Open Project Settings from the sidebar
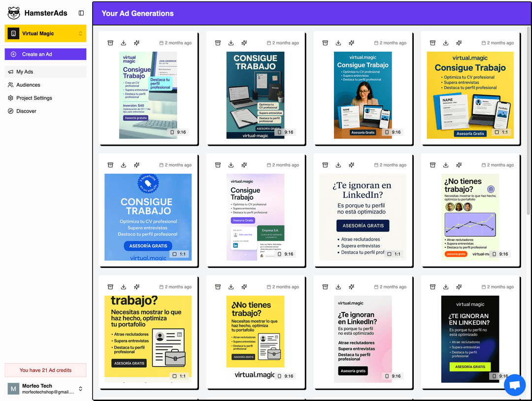This screenshot has width=532, height=401. [34, 98]
